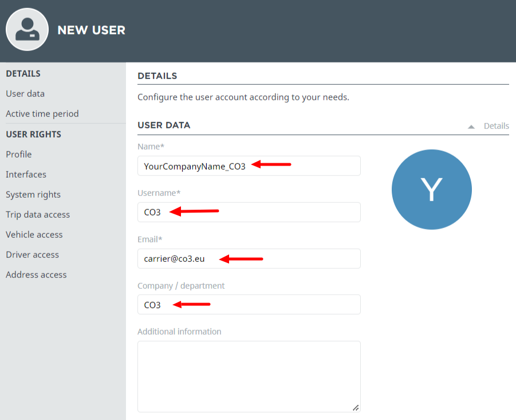Open User data in sidebar
The height and width of the screenshot is (420, 516).
(25, 94)
